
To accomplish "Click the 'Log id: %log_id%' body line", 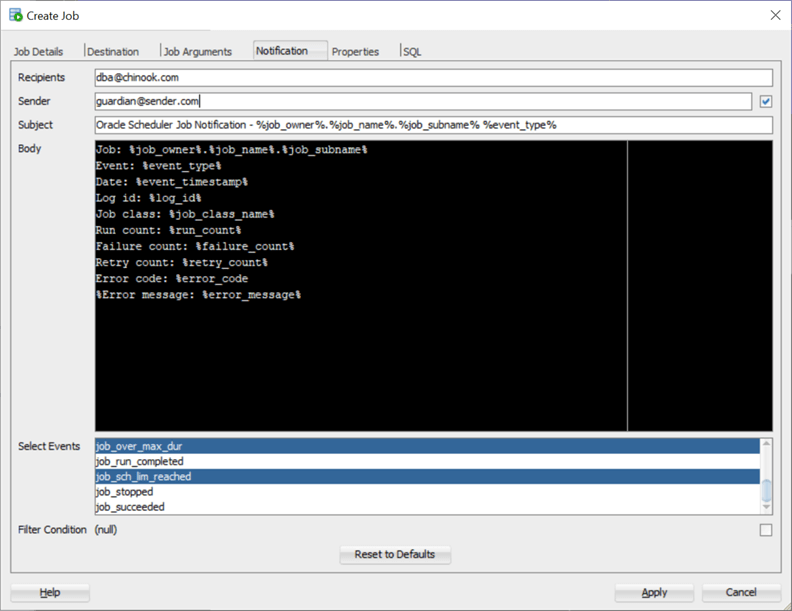I will click(x=149, y=198).
